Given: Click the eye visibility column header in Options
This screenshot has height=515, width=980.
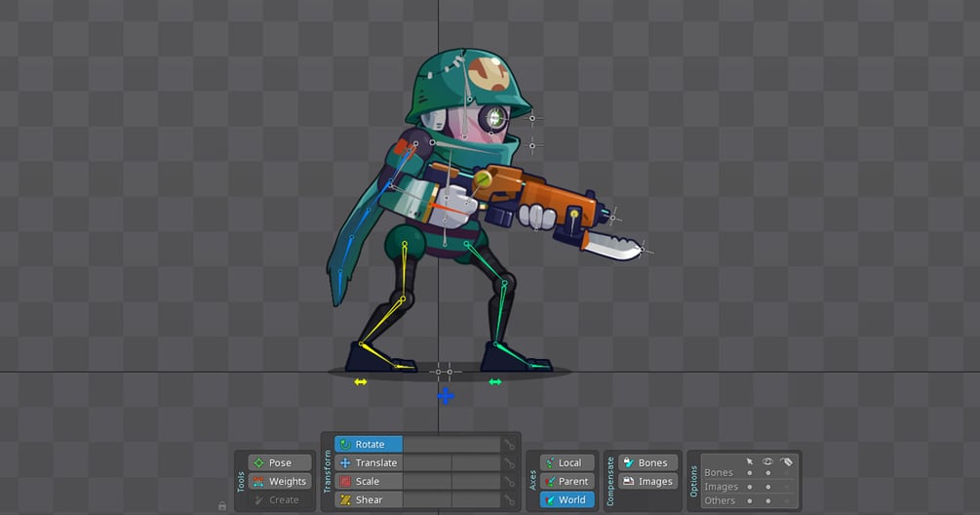Looking at the screenshot, I should (767, 461).
